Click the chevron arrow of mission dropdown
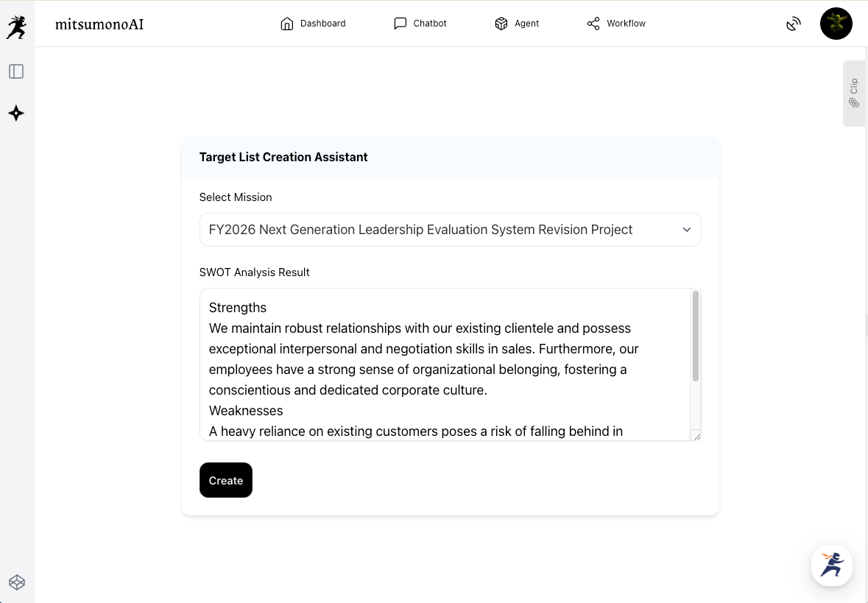Image resolution: width=868 pixels, height=603 pixels. click(687, 230)
